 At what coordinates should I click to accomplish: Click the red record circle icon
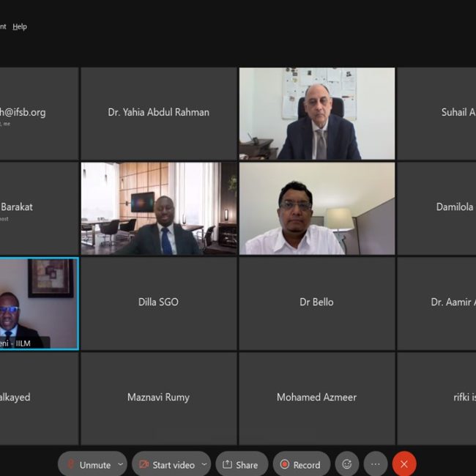285,464
